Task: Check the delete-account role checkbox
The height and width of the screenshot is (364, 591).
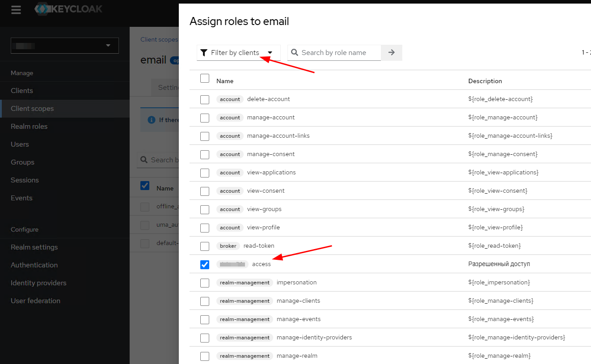Action: [x=205, y=99]
